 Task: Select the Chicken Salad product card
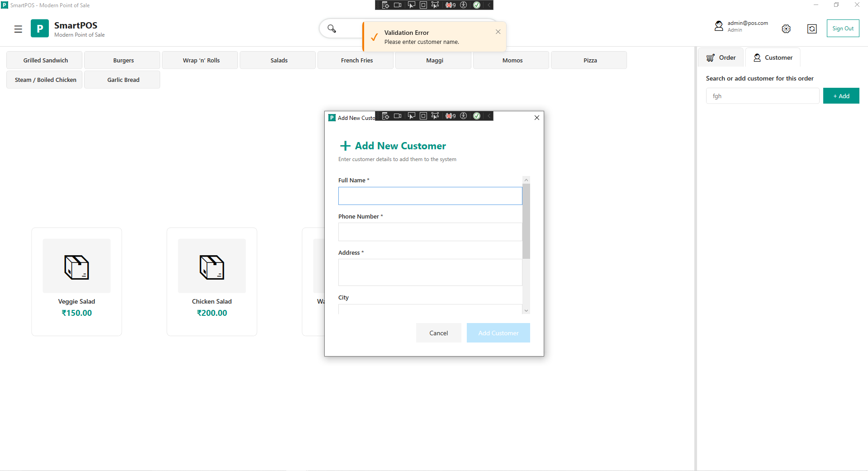coord(212,281)
